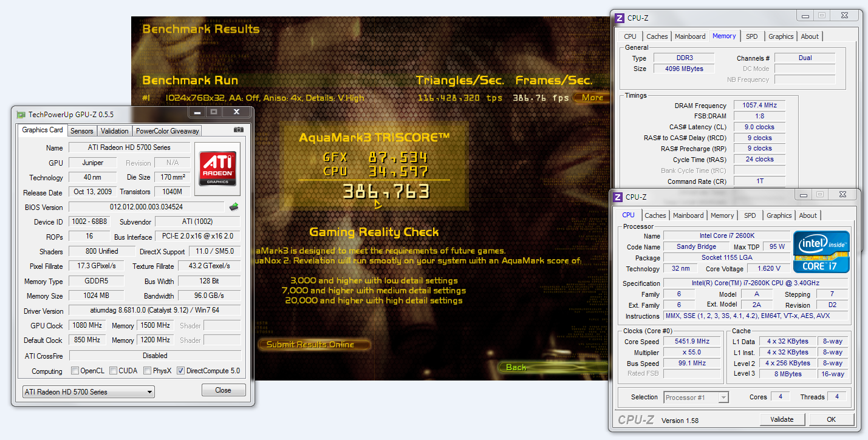Click the CPU-Z CPU window title icon
This screenshot has height=440, width=868.
coord(618,197)
